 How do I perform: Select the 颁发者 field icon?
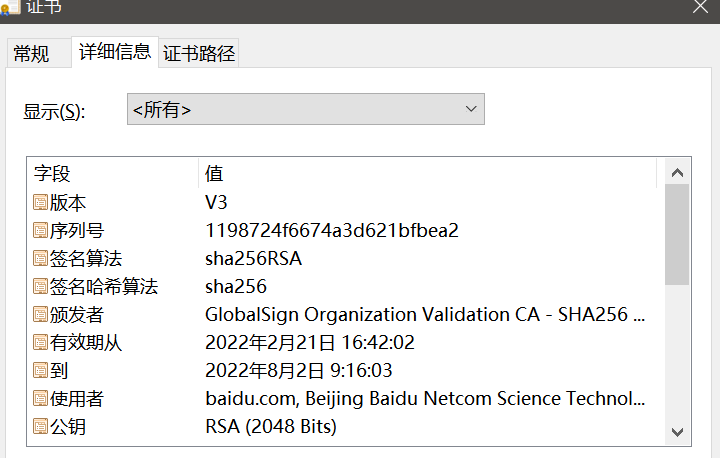click(40, 315)
